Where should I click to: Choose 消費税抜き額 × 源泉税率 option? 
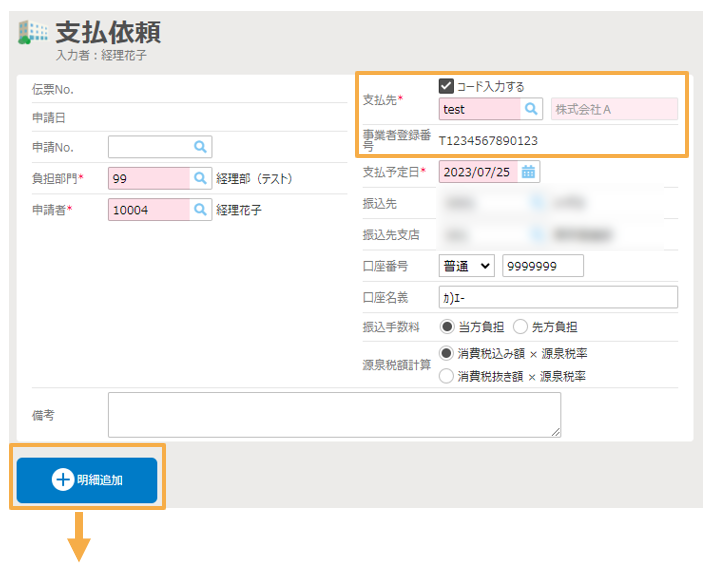(x=446, y=376)
